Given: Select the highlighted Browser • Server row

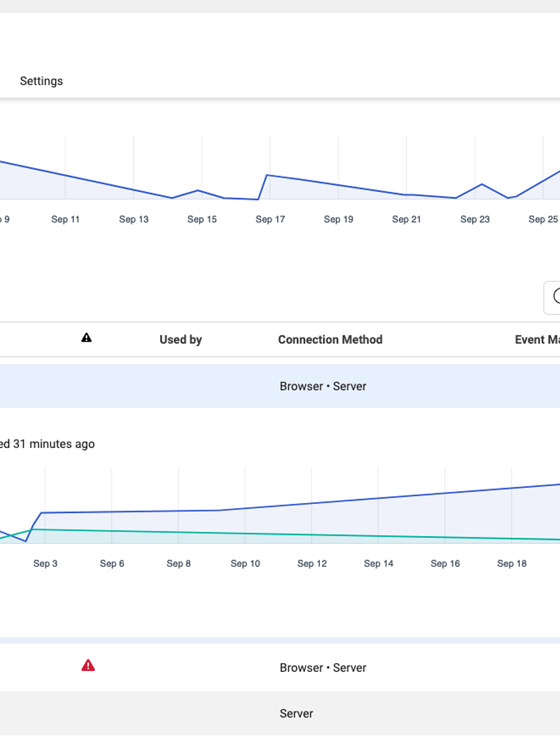Looking at the screenshot, I should [x=323, y=386].
